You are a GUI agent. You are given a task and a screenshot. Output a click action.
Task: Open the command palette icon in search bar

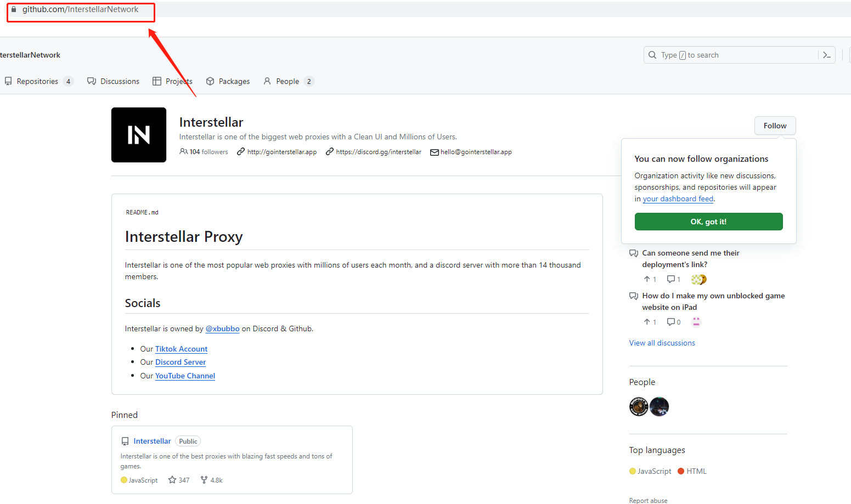coord(826,55)
